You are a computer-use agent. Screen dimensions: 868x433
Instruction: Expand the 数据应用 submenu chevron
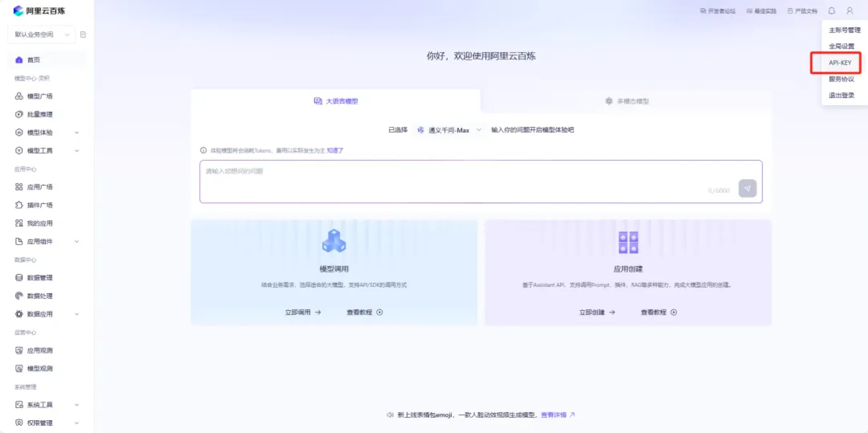click(77, 314)
